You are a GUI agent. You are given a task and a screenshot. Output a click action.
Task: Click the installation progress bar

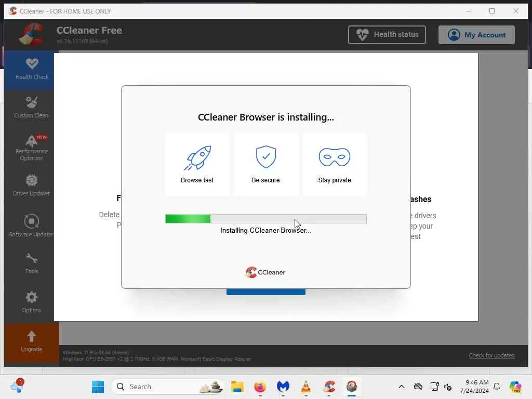pyautogui.click(x=266, y=219)
